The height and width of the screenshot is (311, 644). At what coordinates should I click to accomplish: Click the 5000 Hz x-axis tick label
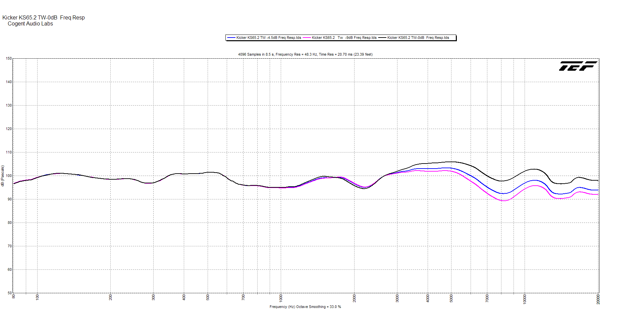pos(451,298)
